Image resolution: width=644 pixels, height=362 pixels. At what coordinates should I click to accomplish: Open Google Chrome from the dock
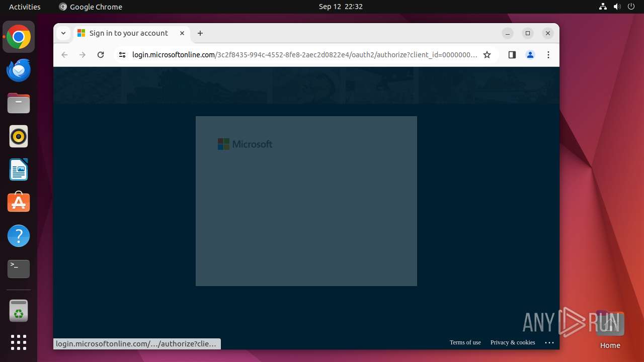[x=19, y=37]
